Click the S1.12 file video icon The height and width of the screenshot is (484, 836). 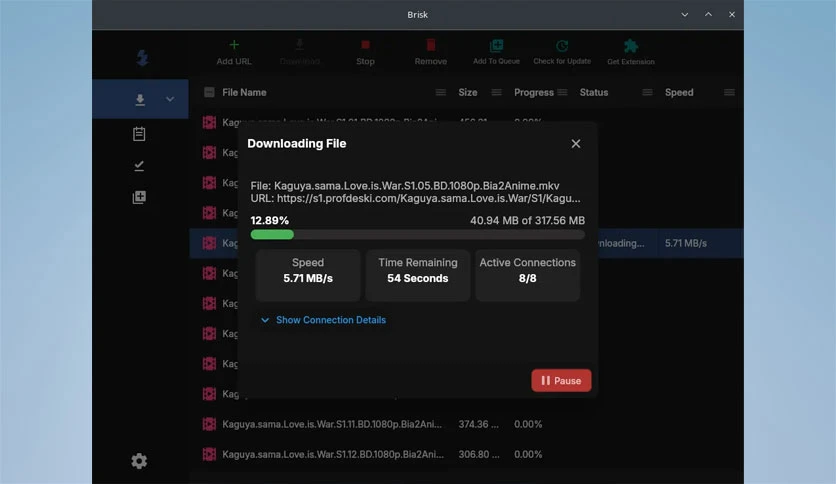click(209, 454)
